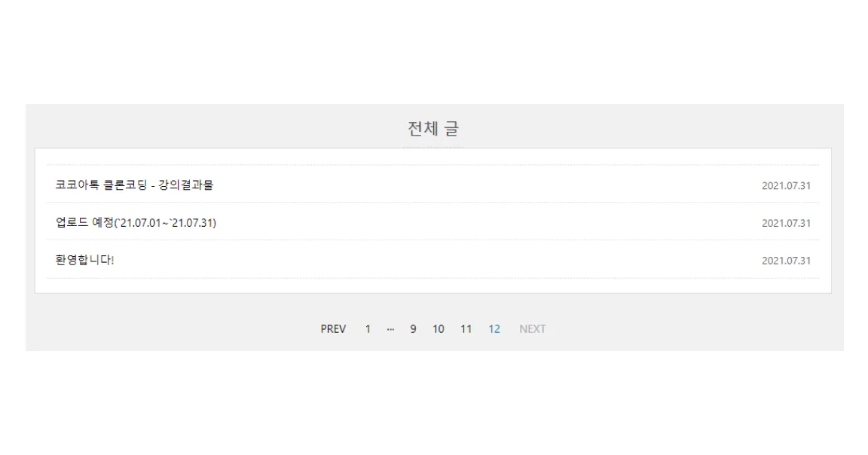Click the date beside 코코아톡 클론코딩 post

pos(786,185)
